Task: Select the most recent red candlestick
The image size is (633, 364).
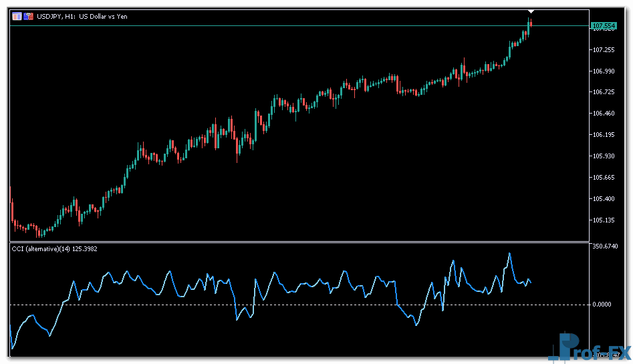Action: point(531,23)
